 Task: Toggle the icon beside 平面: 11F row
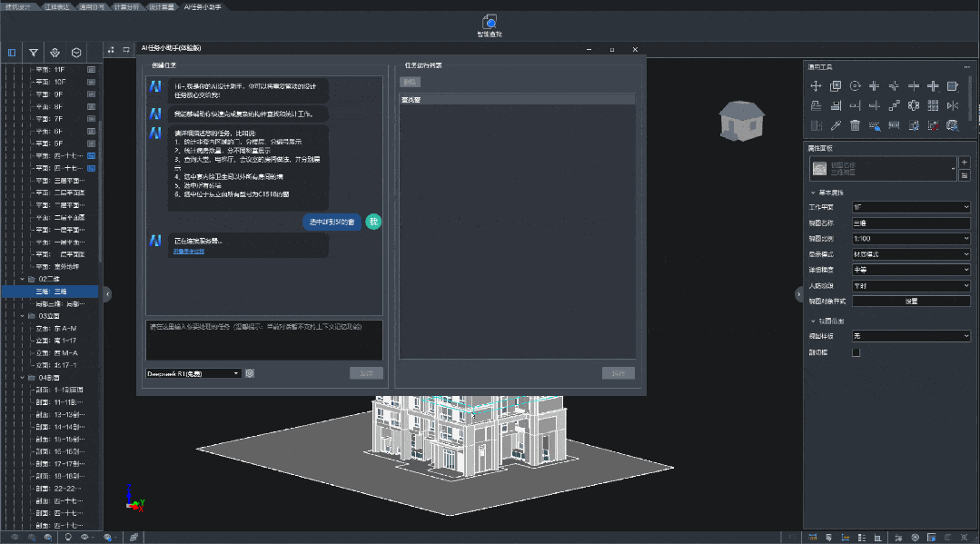(91, 69)
